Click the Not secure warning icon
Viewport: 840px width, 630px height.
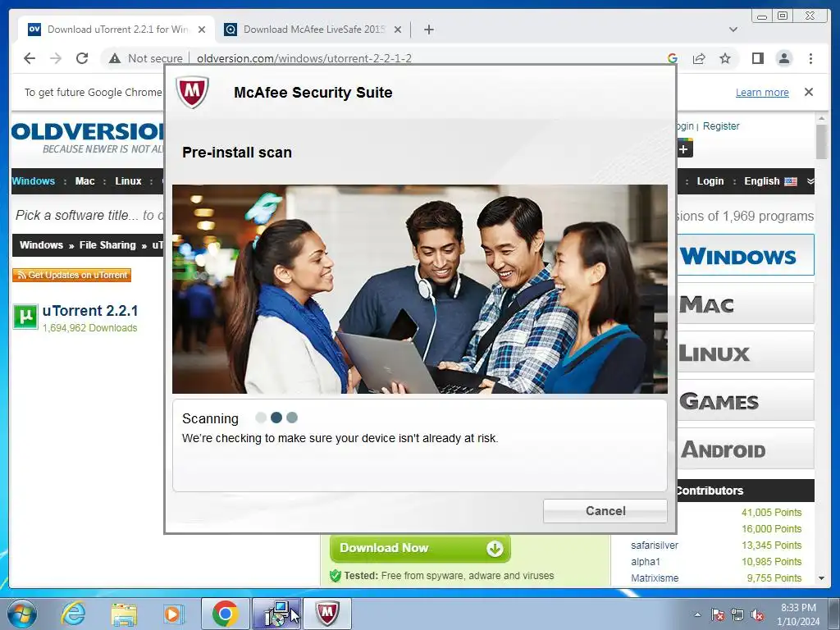[x=114, y=58]
